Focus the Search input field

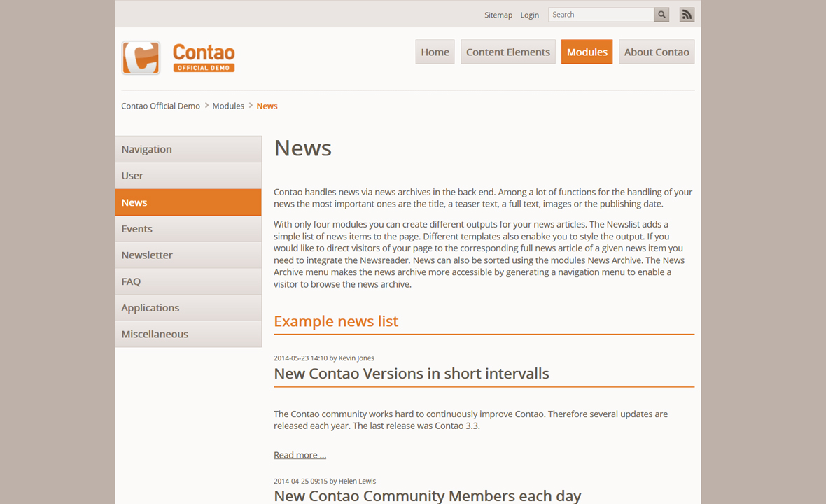coord(601,15)
